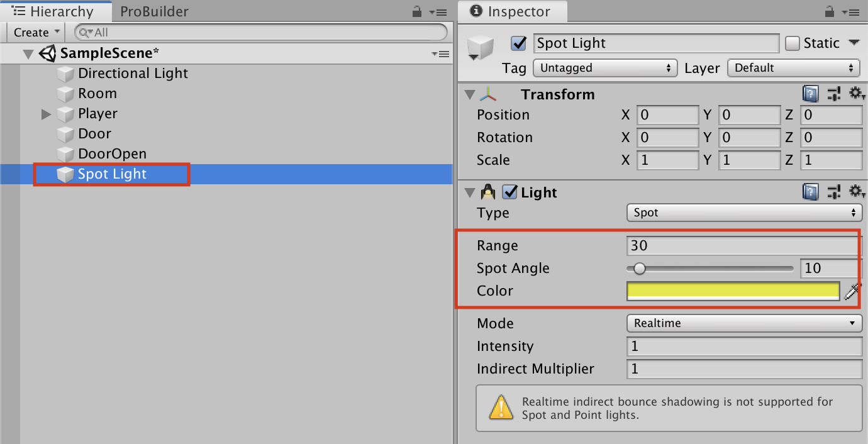Enable the Static checkbox

coord(793,43)
